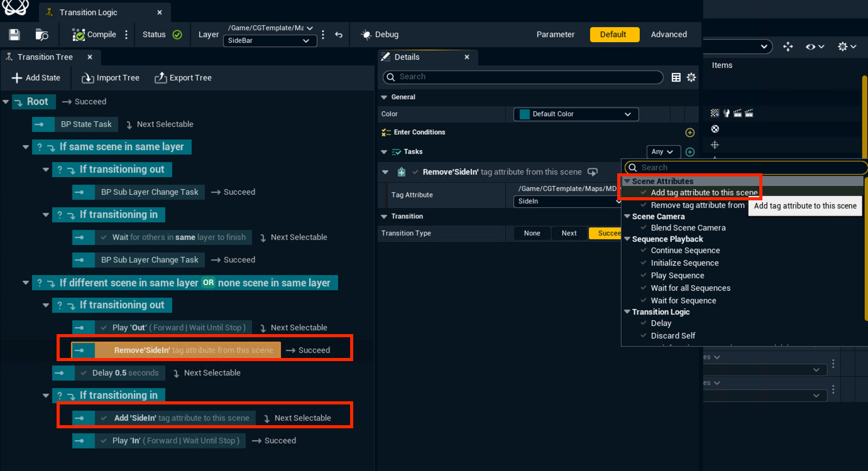Click the Debug bug icon
The height and width of the screenshot is (471, 868).
pos(366,35)
